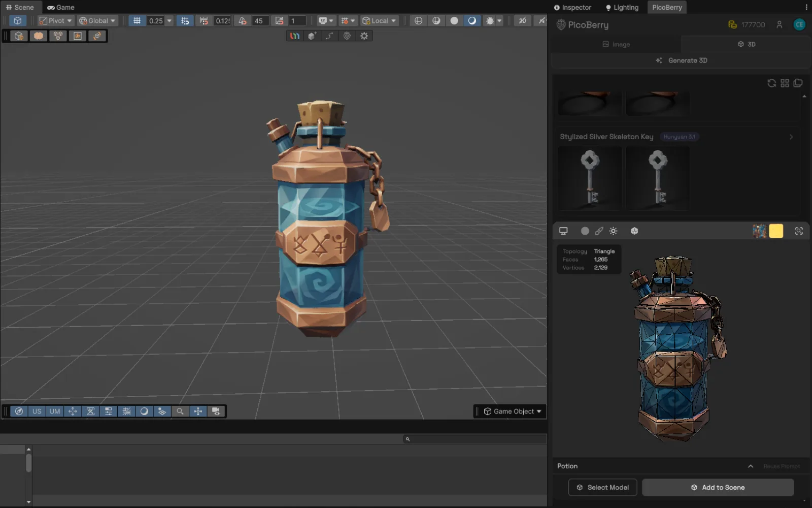The image size is (812, 508).
Task: Click the framed square icon in overlay toolbar
Action: 77,36
